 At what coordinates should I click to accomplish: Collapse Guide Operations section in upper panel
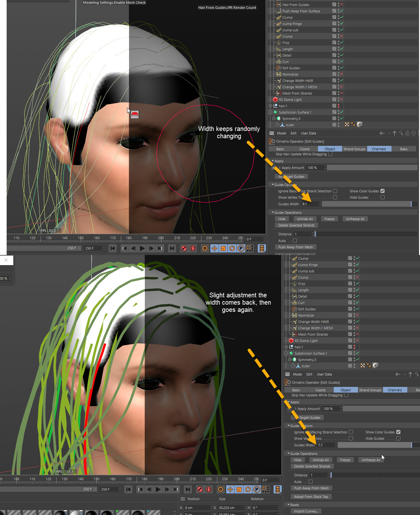(x=273, y=213)
